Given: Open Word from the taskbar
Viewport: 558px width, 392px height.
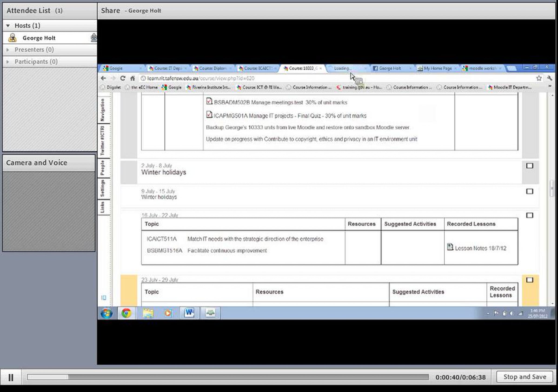Looking at the screenshot, I should [189, 313].
